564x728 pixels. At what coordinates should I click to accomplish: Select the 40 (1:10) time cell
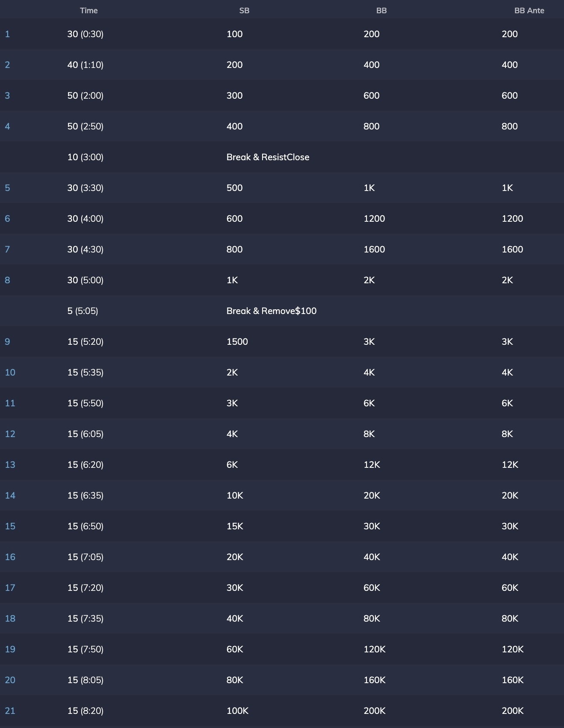[85, 65]
